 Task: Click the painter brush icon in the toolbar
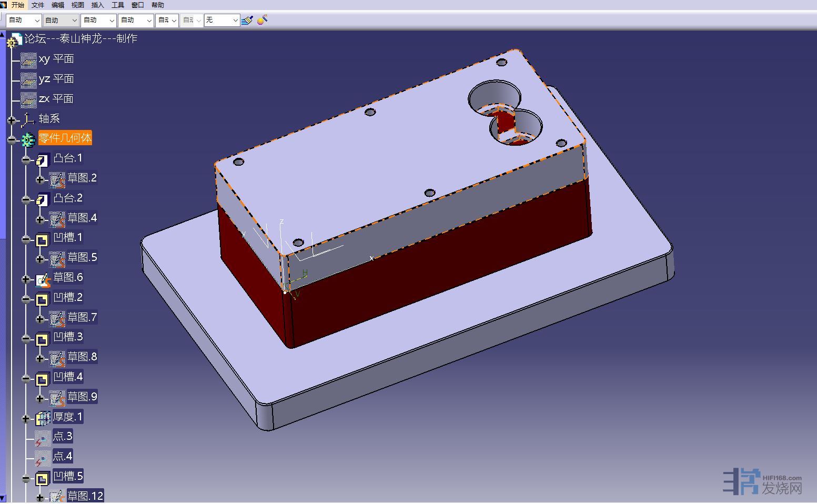point(247,20)
